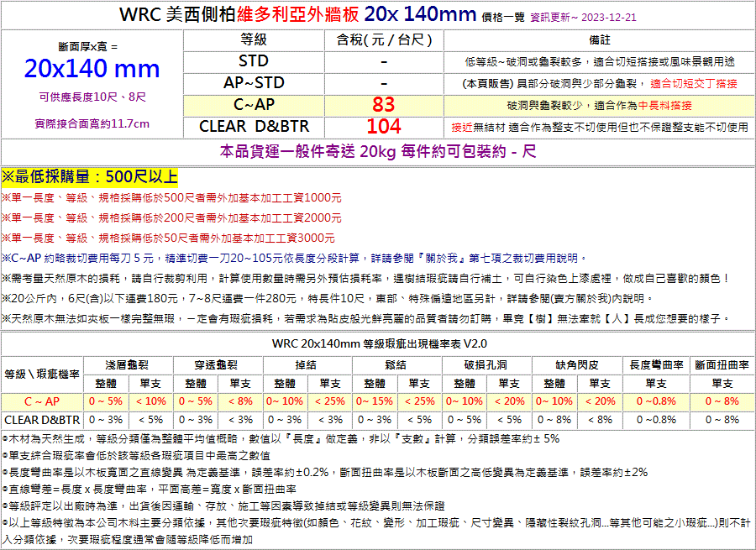Select the note starting "※天然原木無法如夾板一樣完整無瑕"
The height and width of the screenshot is (550, 756).
point(366,318)
